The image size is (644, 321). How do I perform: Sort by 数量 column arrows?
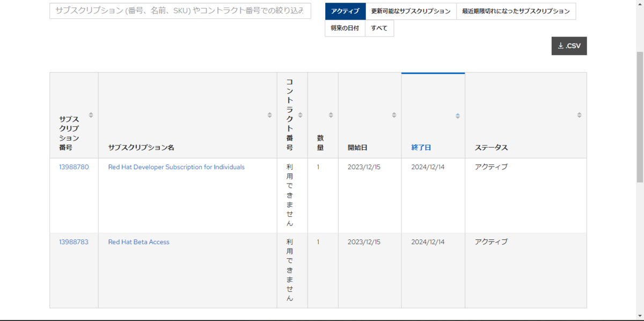(x=331, y=115)
